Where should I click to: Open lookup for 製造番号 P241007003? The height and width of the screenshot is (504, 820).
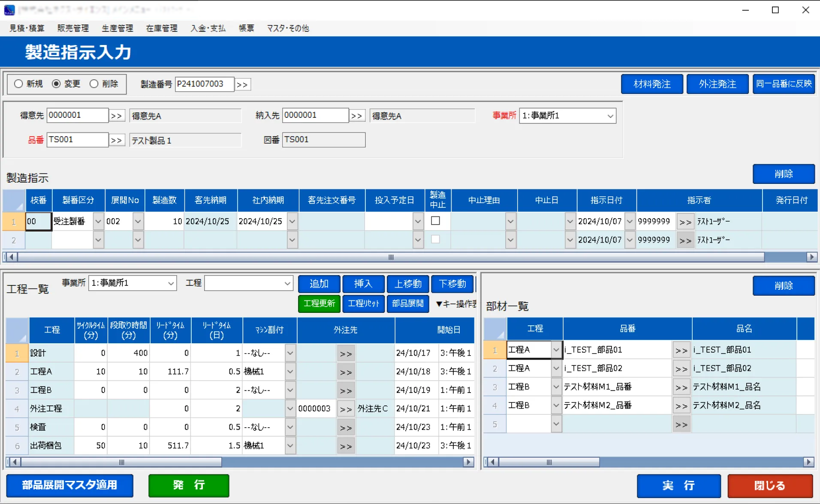tap(242, 84)
